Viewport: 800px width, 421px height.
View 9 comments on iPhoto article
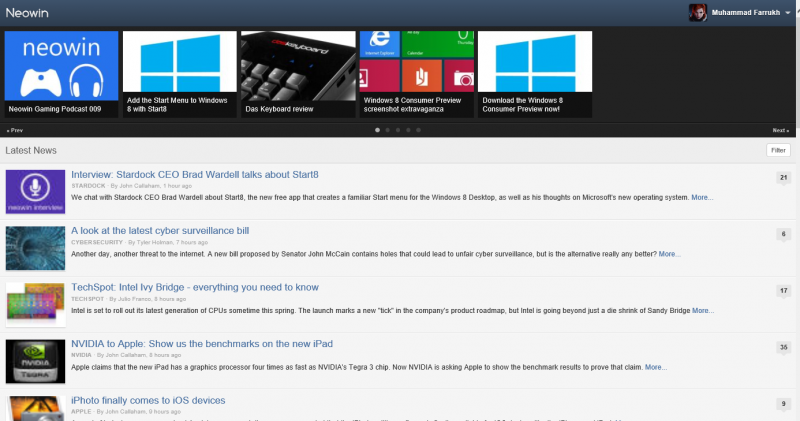point(784,404)
